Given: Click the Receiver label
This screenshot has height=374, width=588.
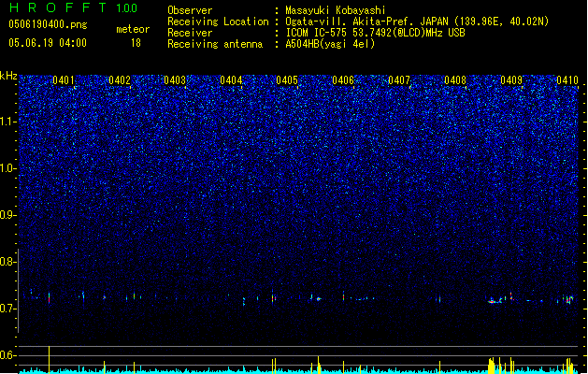Looking at the screenshot, I should pyautogui.click(x=190, y=33).
